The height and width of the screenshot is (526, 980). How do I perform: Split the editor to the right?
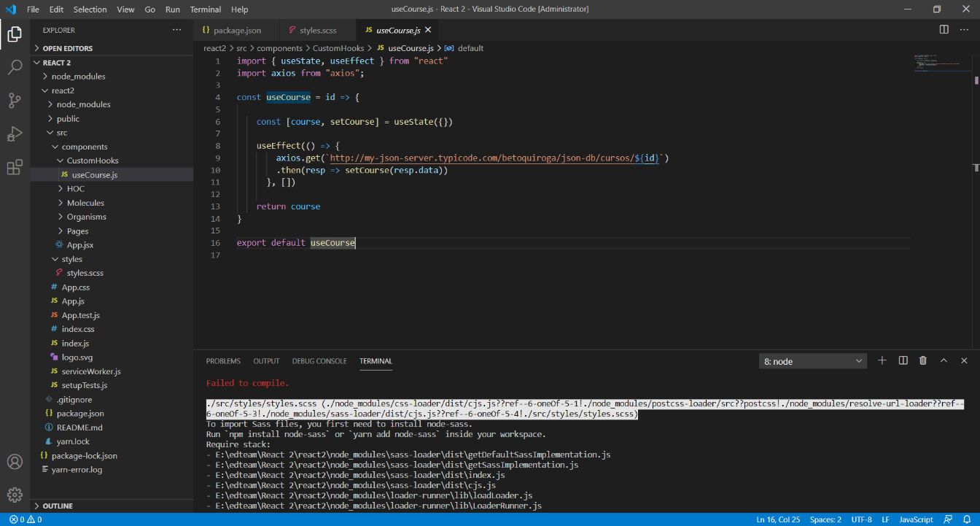[x=944, y=30]
